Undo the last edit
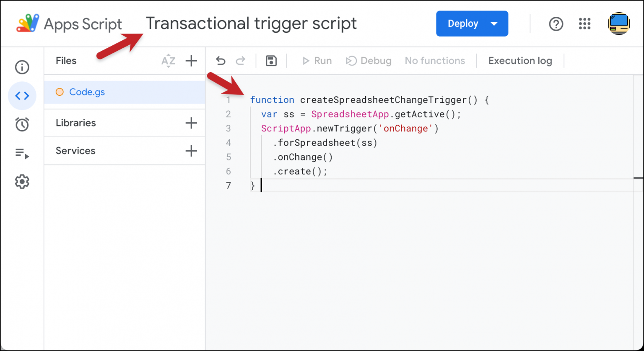The height and width of the screenshot is (351, 644). pos(221,60)
